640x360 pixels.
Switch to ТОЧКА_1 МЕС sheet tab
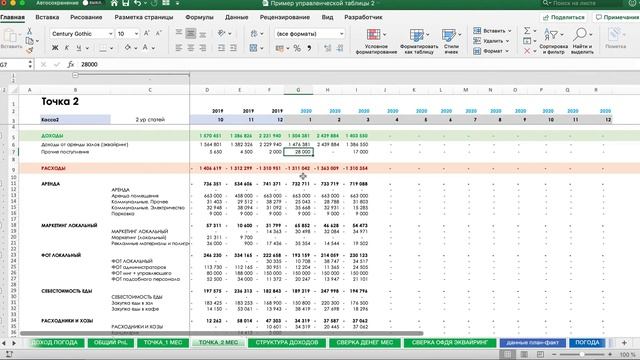pos(163,342)
